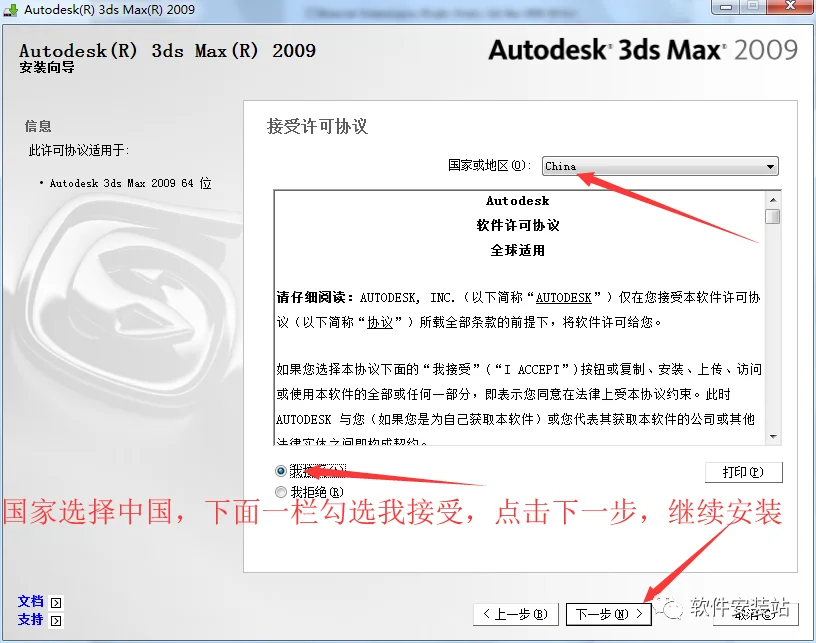Print the license with 打印 button
816x643 pixels.
(744, 472)
